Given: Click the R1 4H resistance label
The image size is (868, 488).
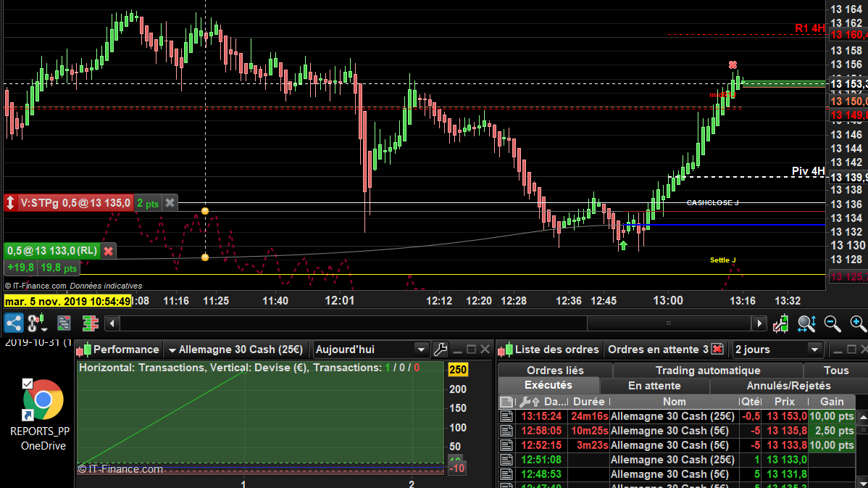Looking at the screenshot, I should pyautogui.click(x=810, y=28).
